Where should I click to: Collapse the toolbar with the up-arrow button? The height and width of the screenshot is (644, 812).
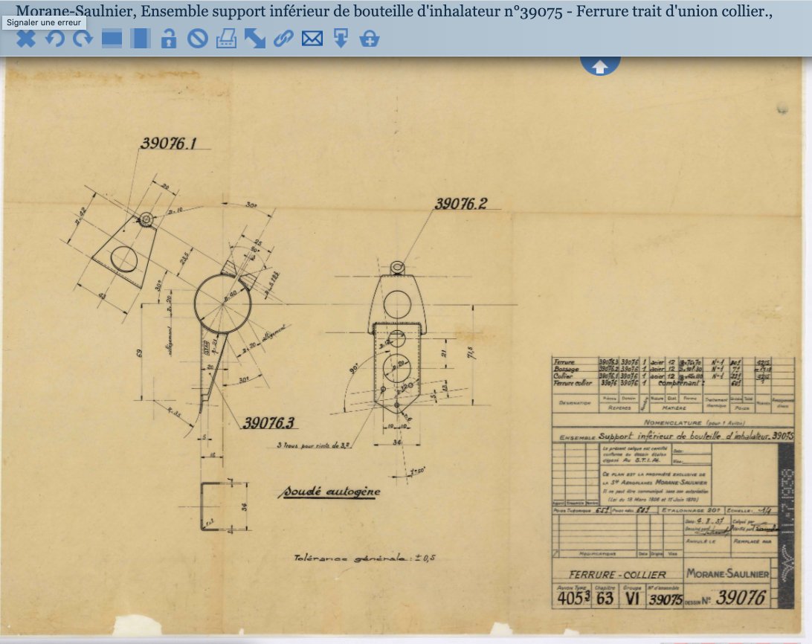(599, 65)
